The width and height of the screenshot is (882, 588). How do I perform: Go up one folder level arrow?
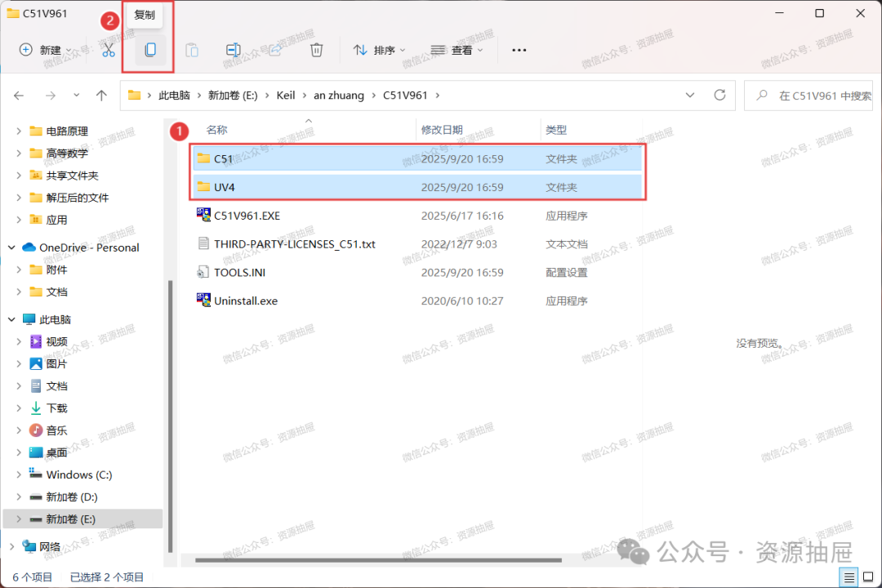[x=101, y=96]
